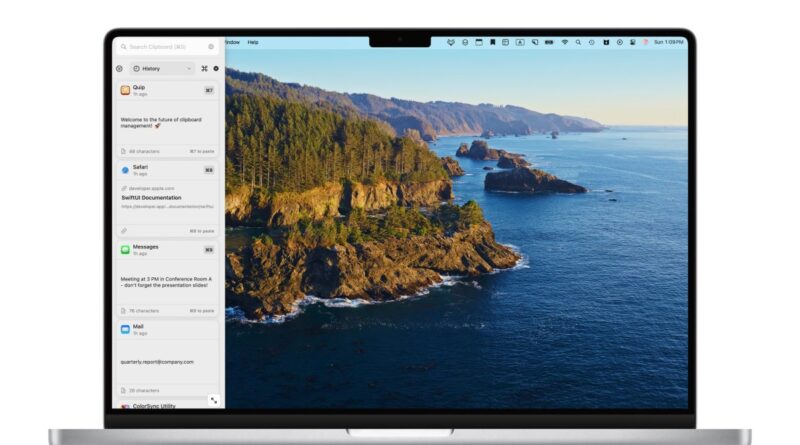This screenshot has width=800, height=445.
Task: Click the document icon in the Mail clip footer
Action: coord(123,390)
